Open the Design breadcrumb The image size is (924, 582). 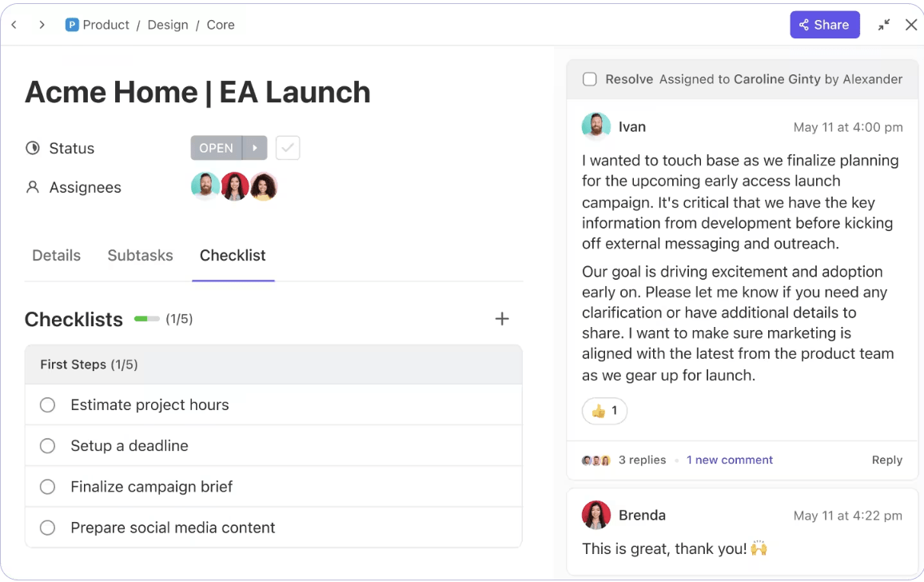pos(168,25)
